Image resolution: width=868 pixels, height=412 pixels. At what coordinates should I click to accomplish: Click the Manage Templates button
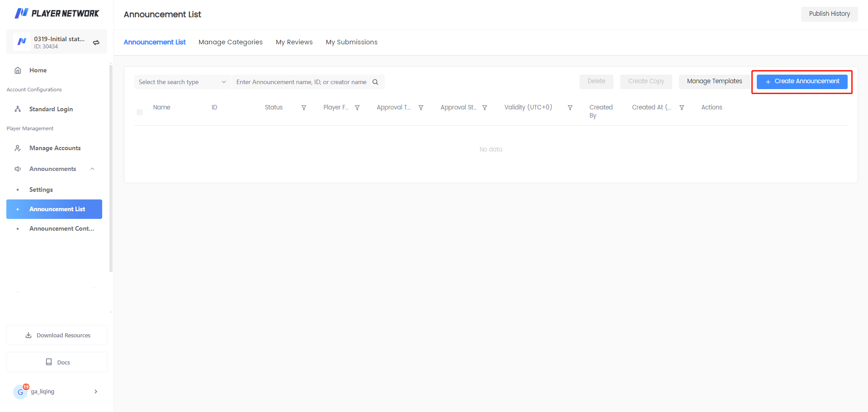point(714,81)
